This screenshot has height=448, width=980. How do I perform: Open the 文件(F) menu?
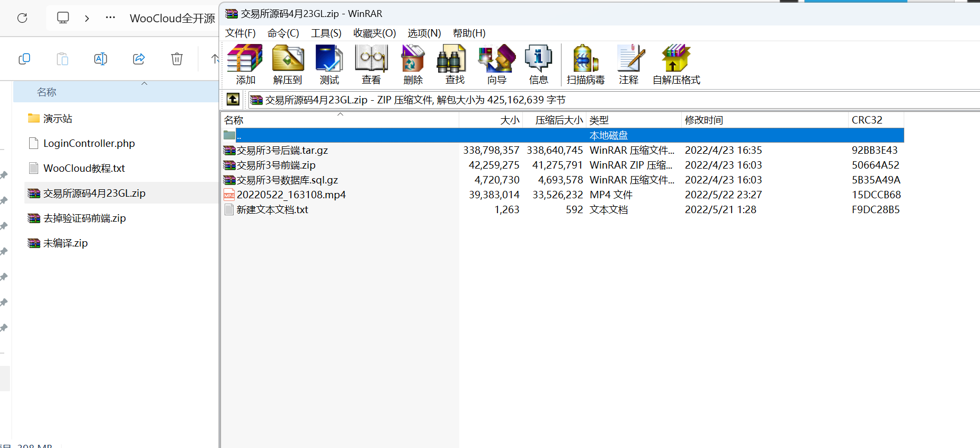tap(240, 33)
